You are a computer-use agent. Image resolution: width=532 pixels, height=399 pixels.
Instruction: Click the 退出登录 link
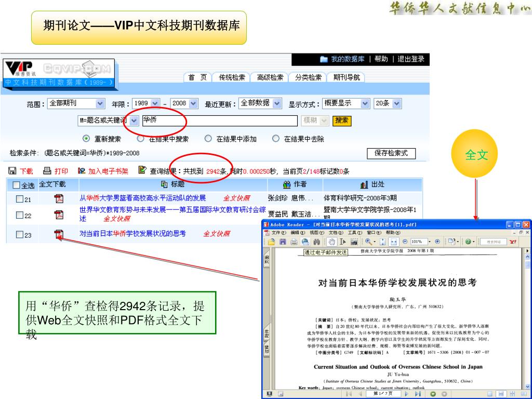[410, 59]
